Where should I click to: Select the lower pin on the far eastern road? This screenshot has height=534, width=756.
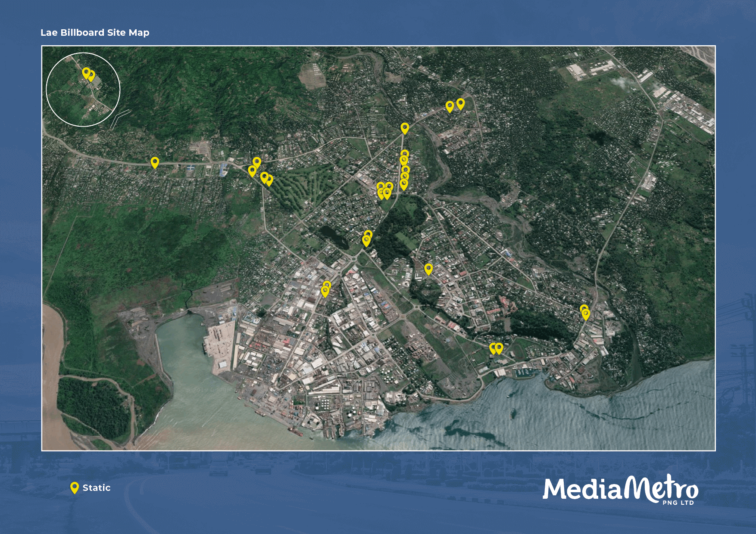pyautogui.click(x=586, y=314)
